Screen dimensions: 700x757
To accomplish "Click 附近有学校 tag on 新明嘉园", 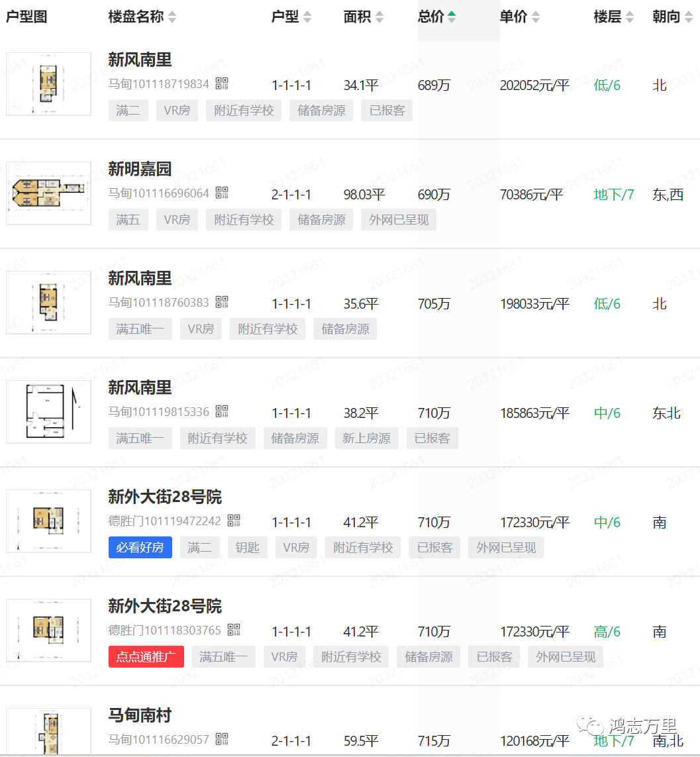I will [x=244, y=220].
